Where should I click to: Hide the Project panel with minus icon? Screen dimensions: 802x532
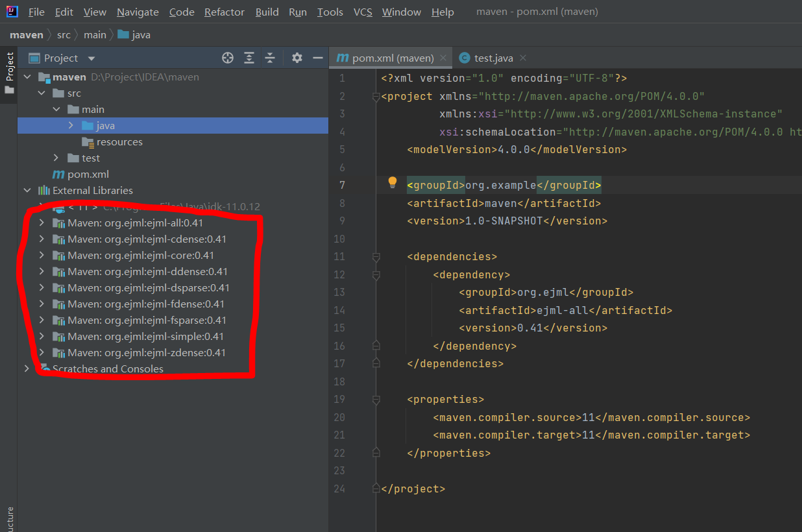coord(318,58)
